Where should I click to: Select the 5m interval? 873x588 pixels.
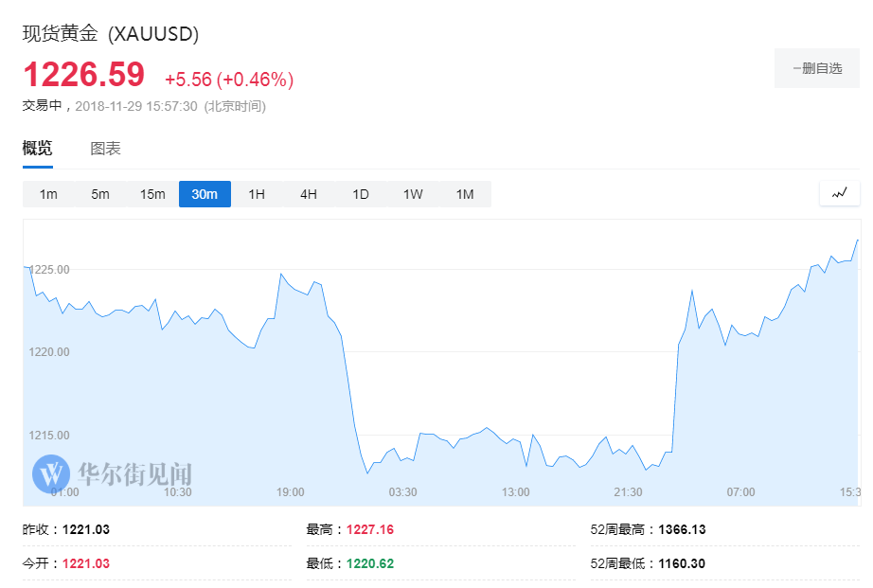tap(100, 194)
